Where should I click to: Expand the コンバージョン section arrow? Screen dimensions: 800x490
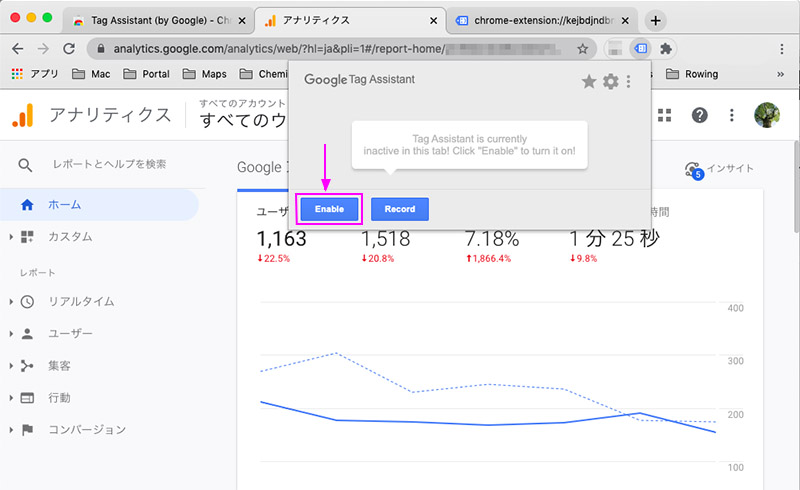pos(11,430)
